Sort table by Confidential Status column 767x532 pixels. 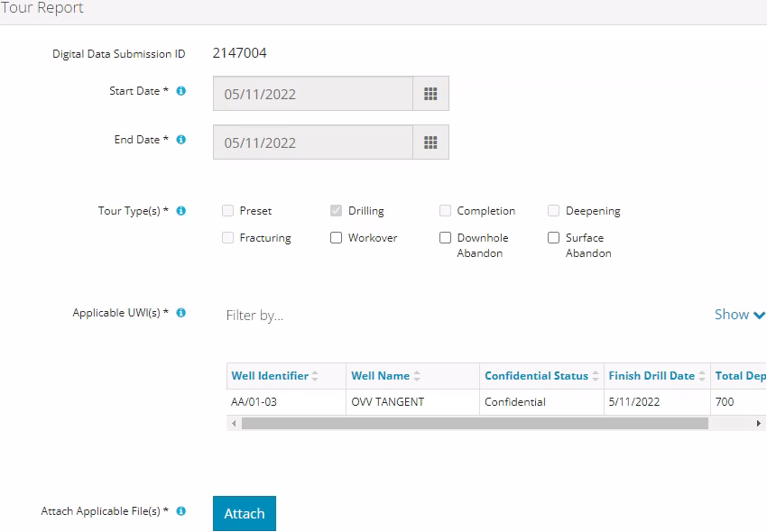(536, 376)
